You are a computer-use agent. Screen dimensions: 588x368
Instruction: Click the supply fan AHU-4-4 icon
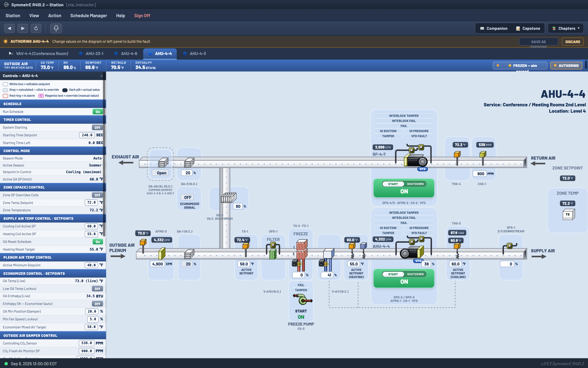[x=412, y=252]
